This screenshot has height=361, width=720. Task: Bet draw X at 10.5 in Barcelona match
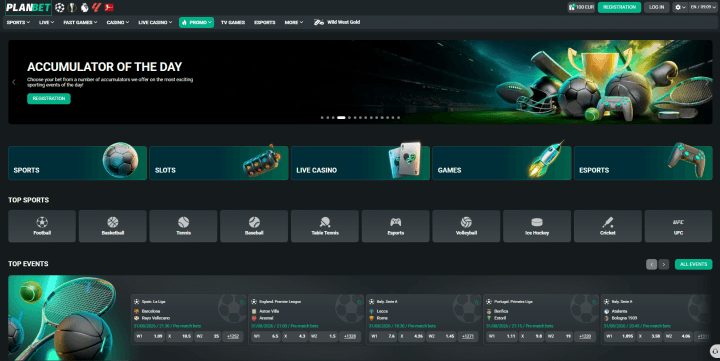tap(179, 336)
